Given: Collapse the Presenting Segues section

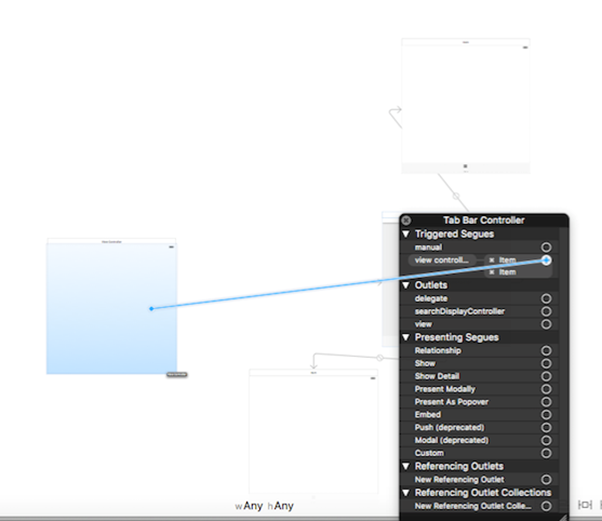Looking at the screenshot, I should [406, 337].
